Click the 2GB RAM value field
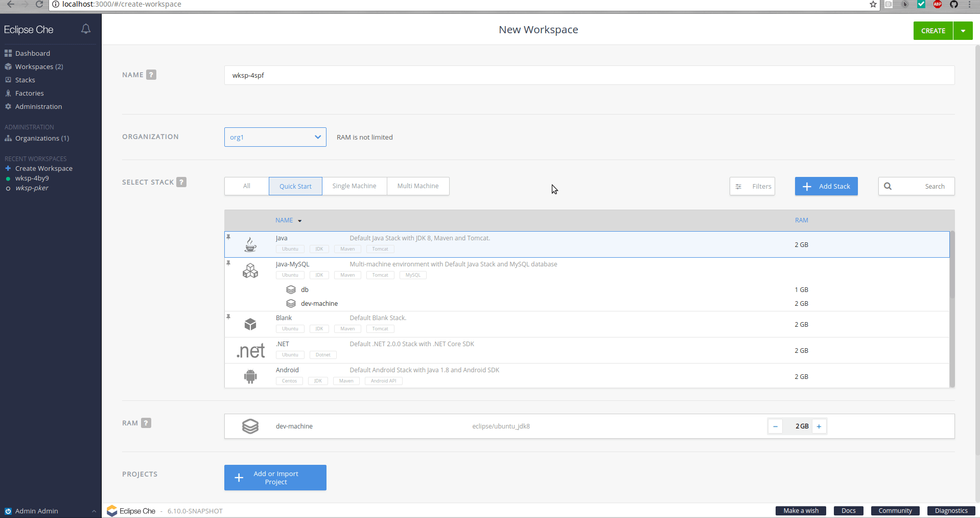Viewport: 980px width, 518px height. [x=801, y=426]
